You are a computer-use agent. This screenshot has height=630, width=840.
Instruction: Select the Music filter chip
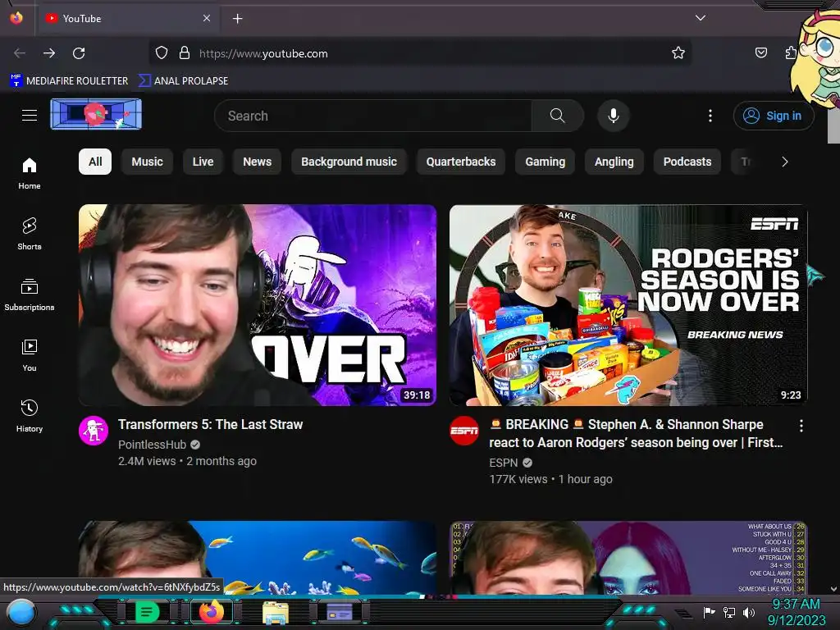(x=148, y=162)
